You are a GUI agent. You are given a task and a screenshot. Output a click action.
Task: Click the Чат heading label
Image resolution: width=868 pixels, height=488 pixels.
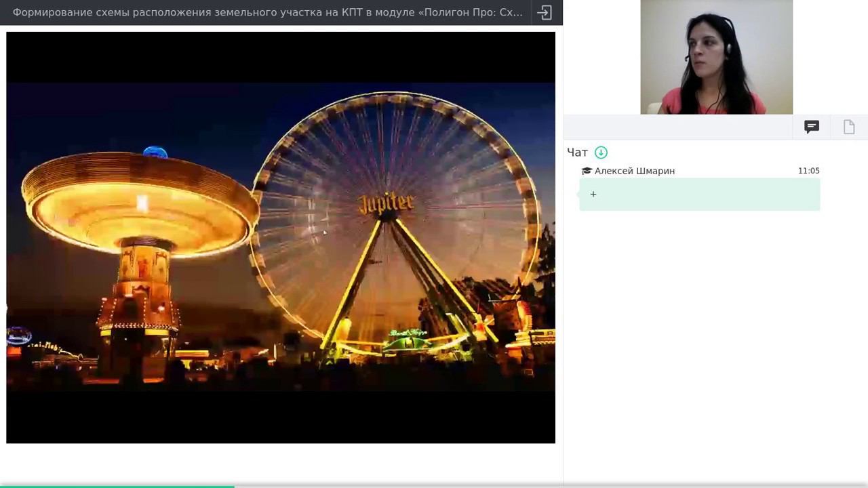click(x=577, y=152)
